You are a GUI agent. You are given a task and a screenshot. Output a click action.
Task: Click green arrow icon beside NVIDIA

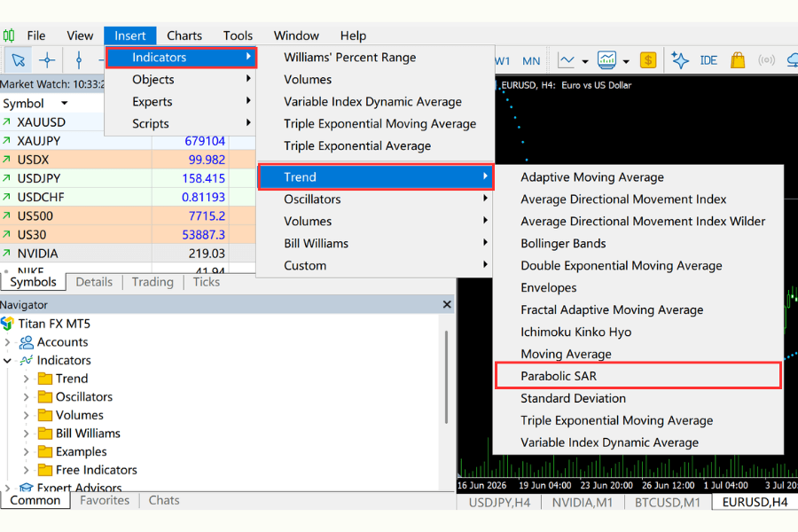[x=6, y=253]
